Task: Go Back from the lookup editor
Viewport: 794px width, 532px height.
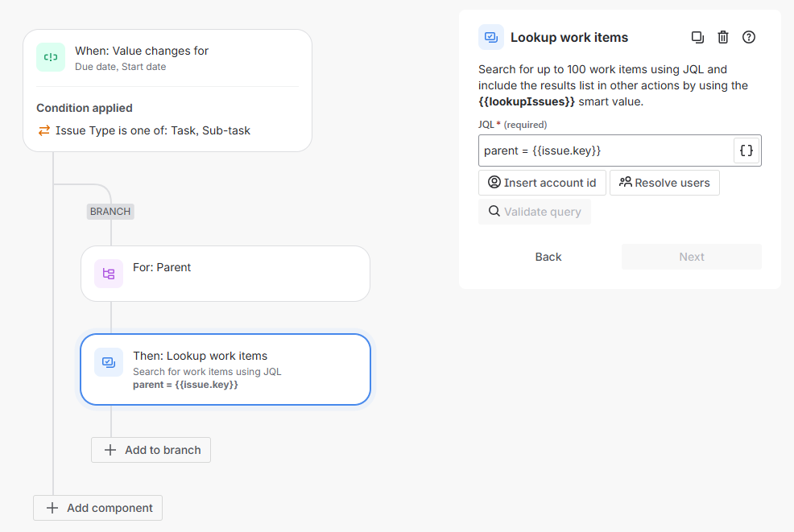Action: [548, 257]
